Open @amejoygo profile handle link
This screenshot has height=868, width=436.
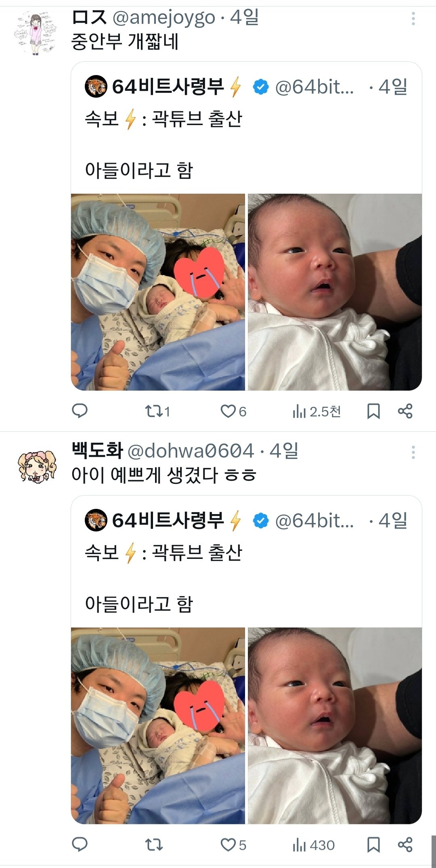pyautogui.click(x=163, y=17)
